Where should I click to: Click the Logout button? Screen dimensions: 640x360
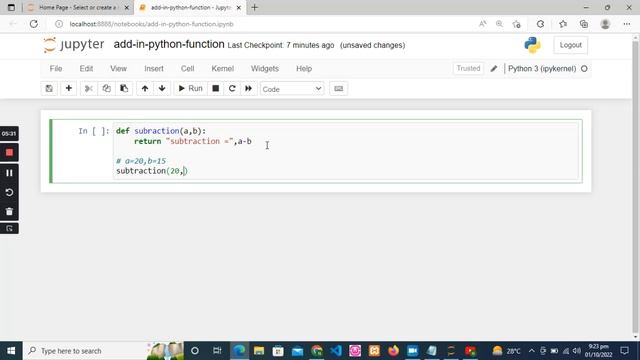(570, 45)
